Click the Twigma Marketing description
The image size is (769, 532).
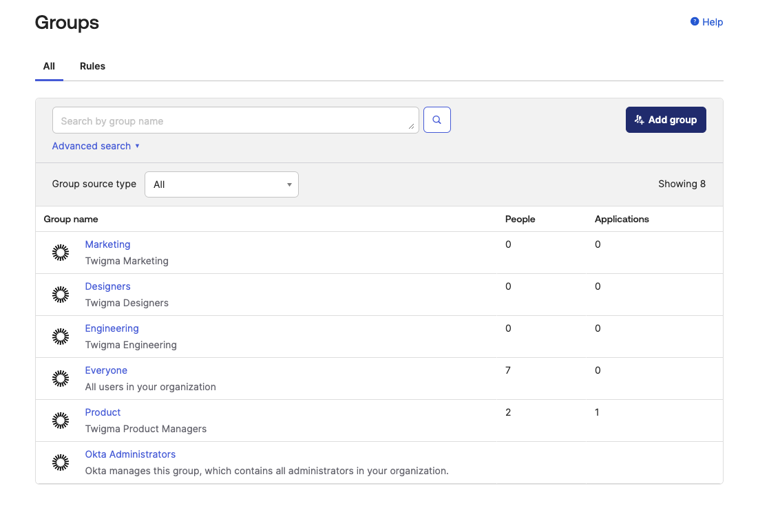127,261
